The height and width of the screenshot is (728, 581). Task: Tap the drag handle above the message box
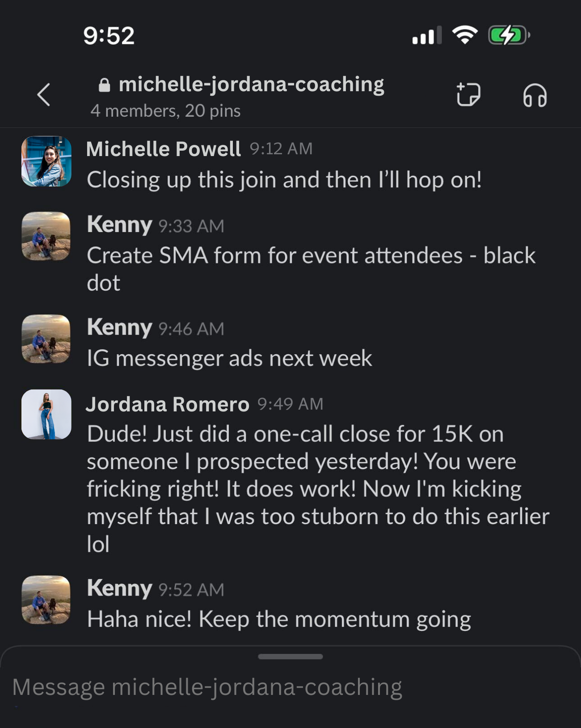290,656
